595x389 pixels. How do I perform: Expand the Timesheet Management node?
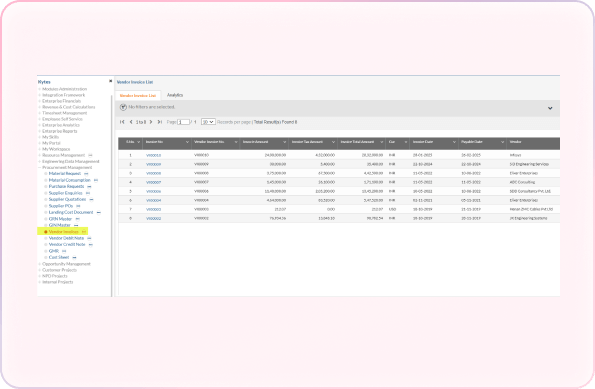39,113
